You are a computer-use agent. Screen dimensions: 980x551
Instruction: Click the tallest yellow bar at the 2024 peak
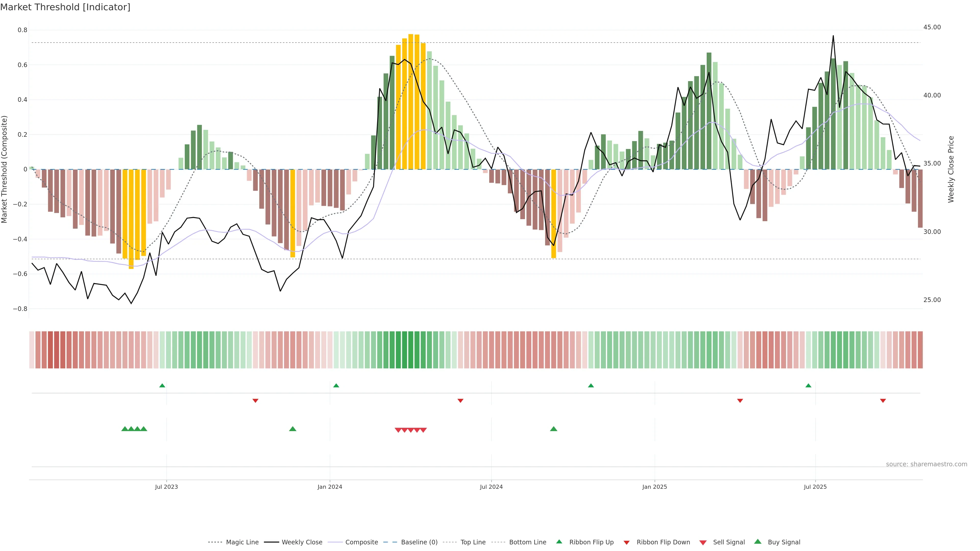[x=411, y=102]
